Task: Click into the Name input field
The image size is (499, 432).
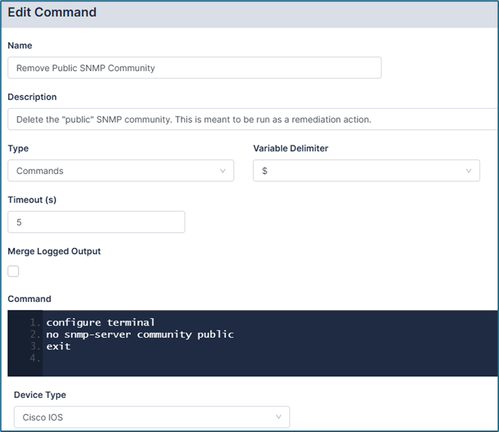Action: tap(194, 68)
